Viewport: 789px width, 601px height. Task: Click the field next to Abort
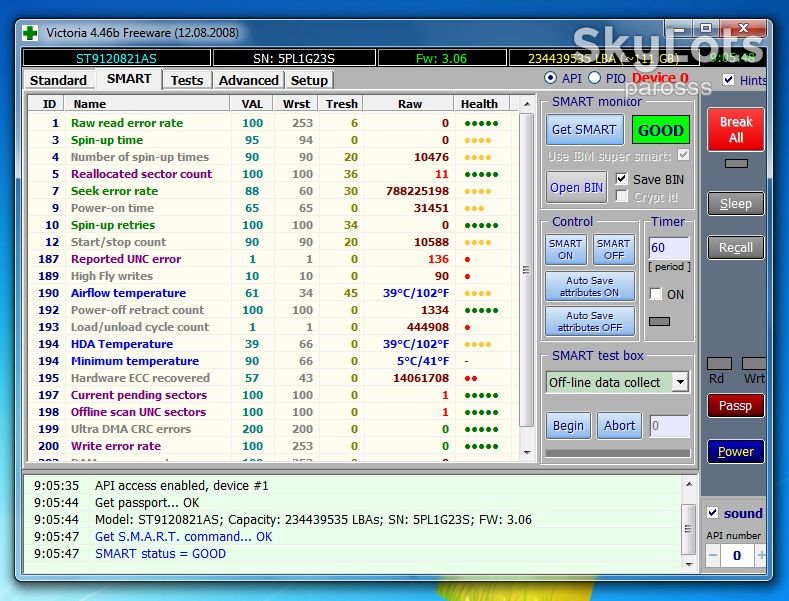tap(669, 426)
